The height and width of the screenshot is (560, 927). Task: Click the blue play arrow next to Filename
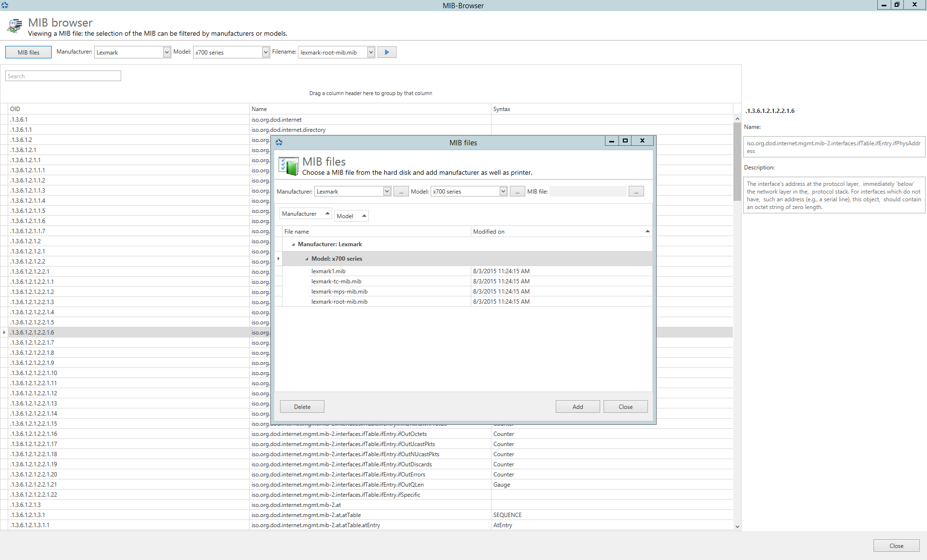(387, 52)
